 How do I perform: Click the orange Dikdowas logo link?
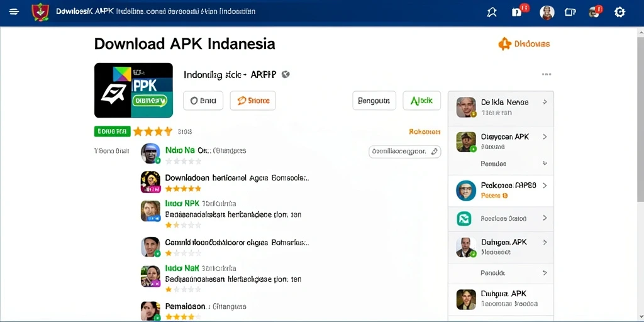tap(524, 44)
